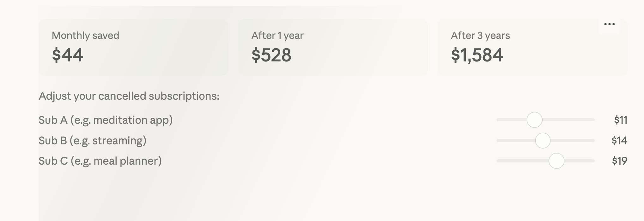The image size is (644, 221).
Task: Select the $528 one-year total
Action: (271, 55)
